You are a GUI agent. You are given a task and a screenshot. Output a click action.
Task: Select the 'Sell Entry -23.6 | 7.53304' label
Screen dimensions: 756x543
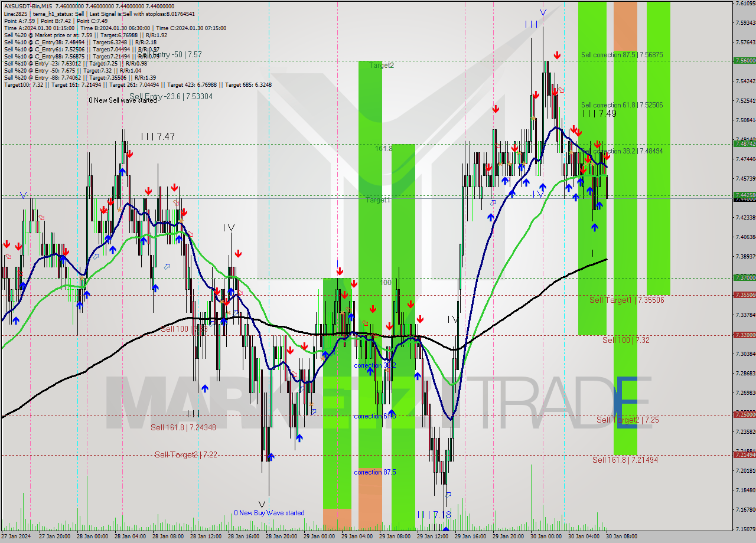[171, 96]
